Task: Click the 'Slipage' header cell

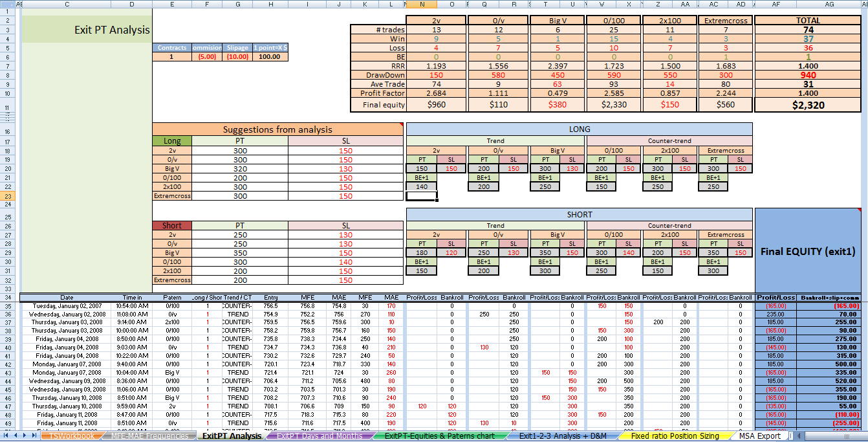Action: tap(238, 48)
